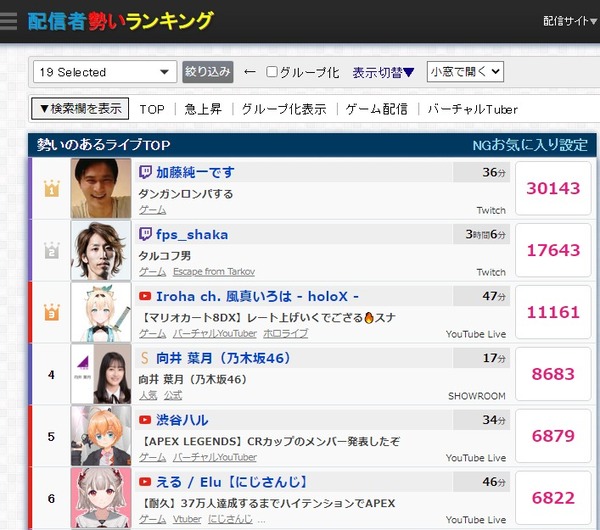This screenshot has width=600, height=530.
Task: Go to the TOP tab
Action: (152, 109)
